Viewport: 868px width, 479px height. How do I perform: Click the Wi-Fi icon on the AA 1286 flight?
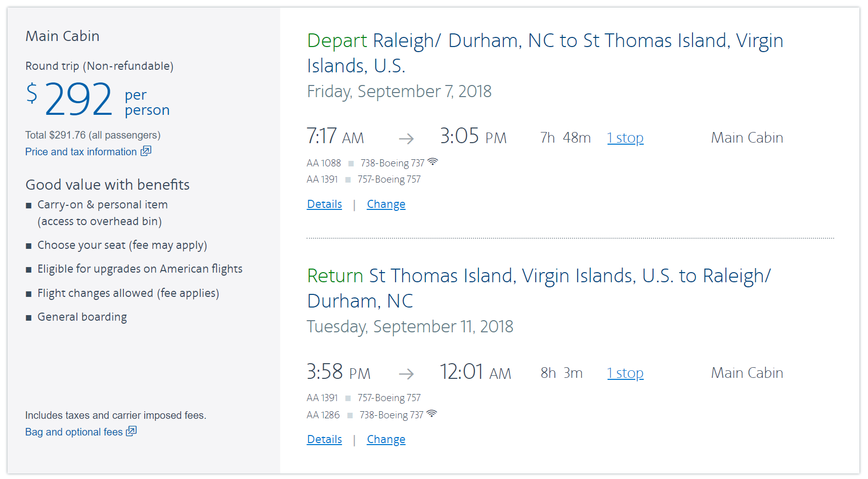431,414
